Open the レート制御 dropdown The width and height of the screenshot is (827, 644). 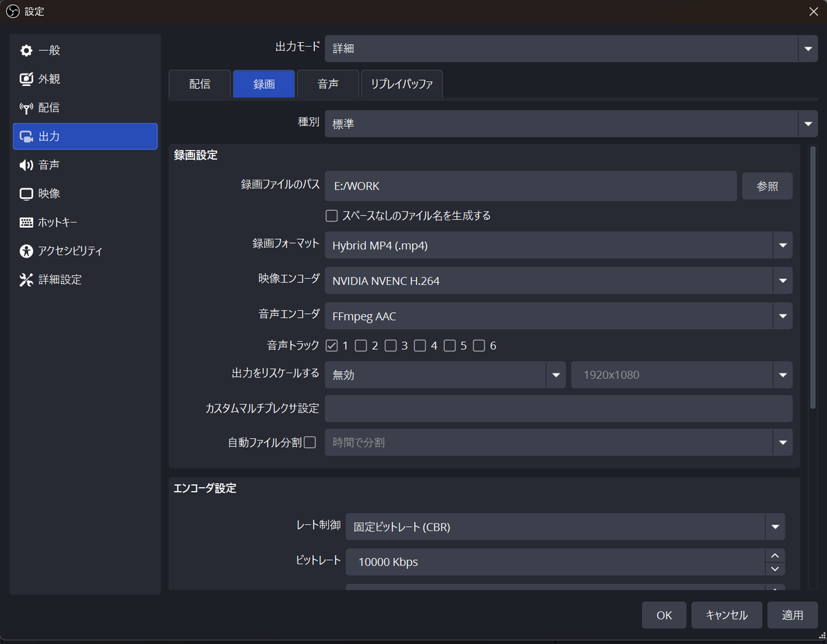click(x=565, y=527)
